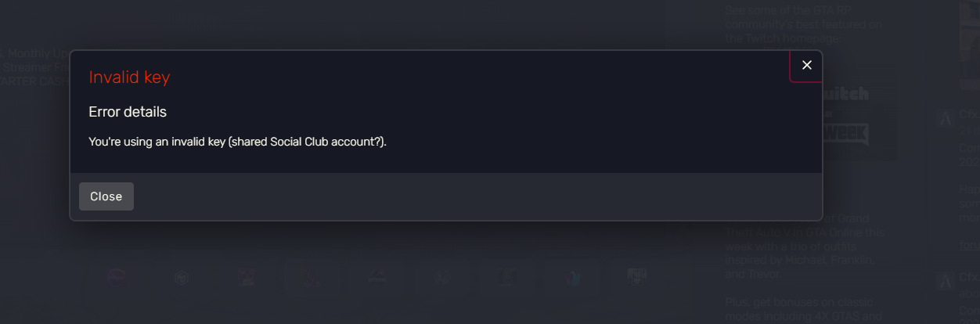This screenshot has height=324, width=980.
Task: Open the dimmed red circular server icon
Action: click(x=117, y=277)
